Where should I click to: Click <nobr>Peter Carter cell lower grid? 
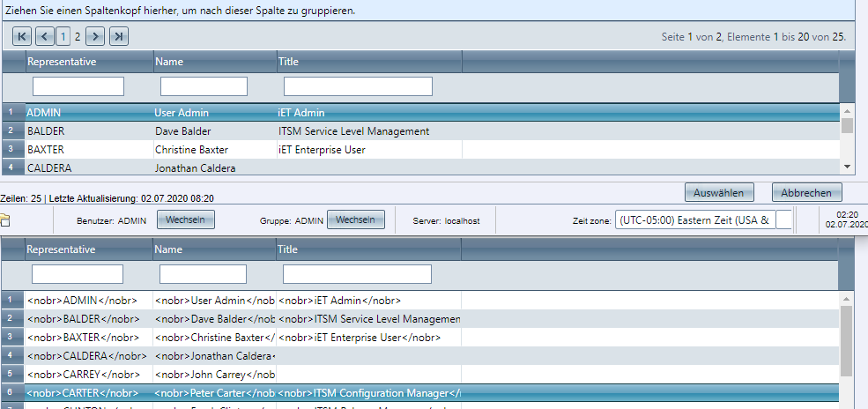coord(214,393)
